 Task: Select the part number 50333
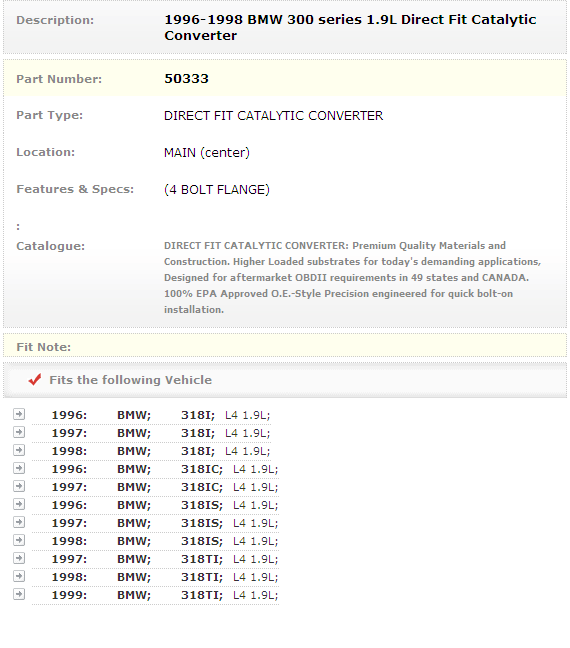pos(186,79)
